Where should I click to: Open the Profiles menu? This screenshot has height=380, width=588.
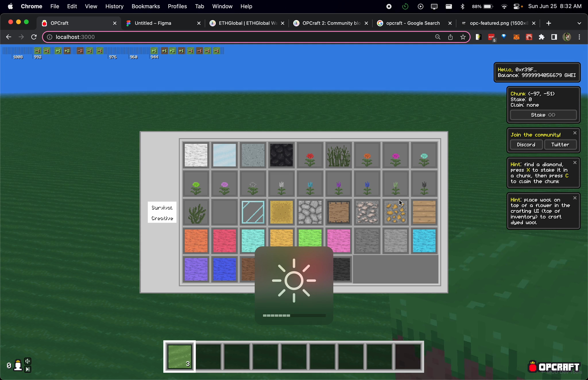click(177, 6)
